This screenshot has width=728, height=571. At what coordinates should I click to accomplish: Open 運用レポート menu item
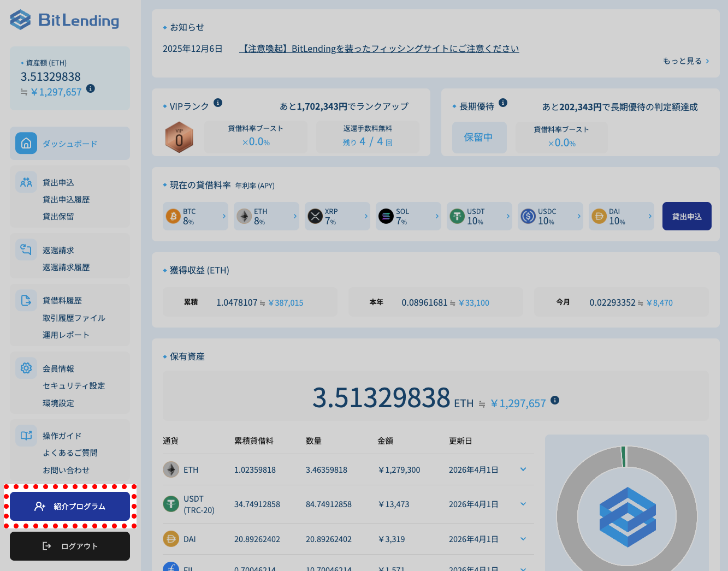[66, 335]
